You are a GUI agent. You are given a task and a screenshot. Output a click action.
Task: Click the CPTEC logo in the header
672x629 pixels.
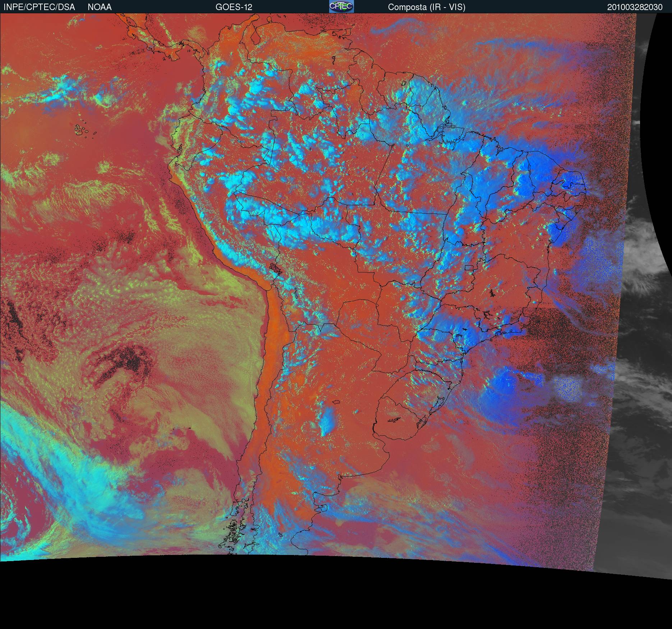tap(341, 6)
